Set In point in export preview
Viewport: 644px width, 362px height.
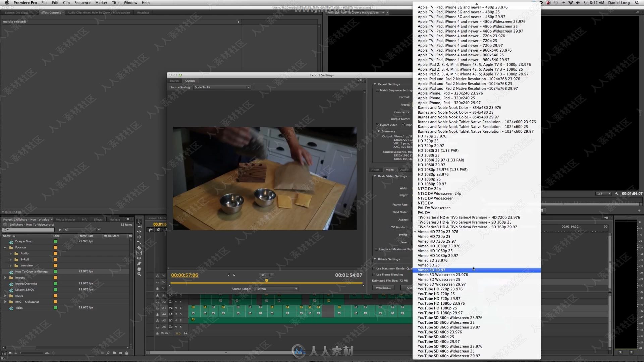tap(229, 275)
